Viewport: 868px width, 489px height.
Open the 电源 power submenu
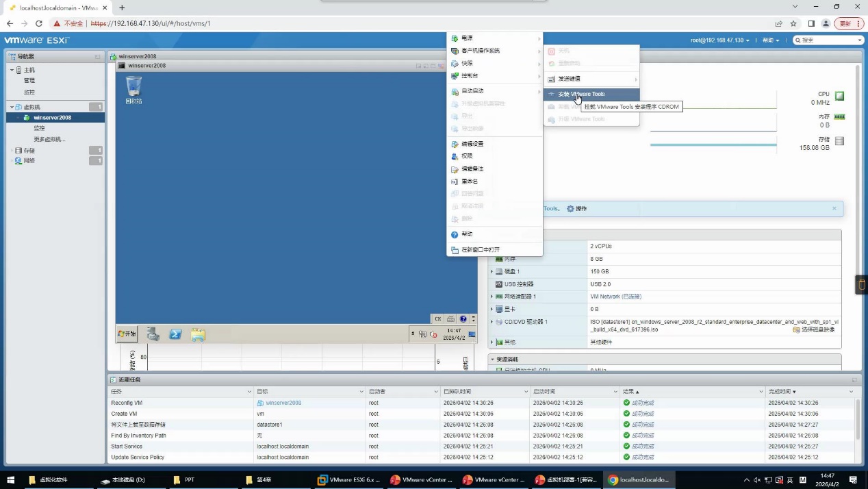pyautogui.click(x=494, y=38)
